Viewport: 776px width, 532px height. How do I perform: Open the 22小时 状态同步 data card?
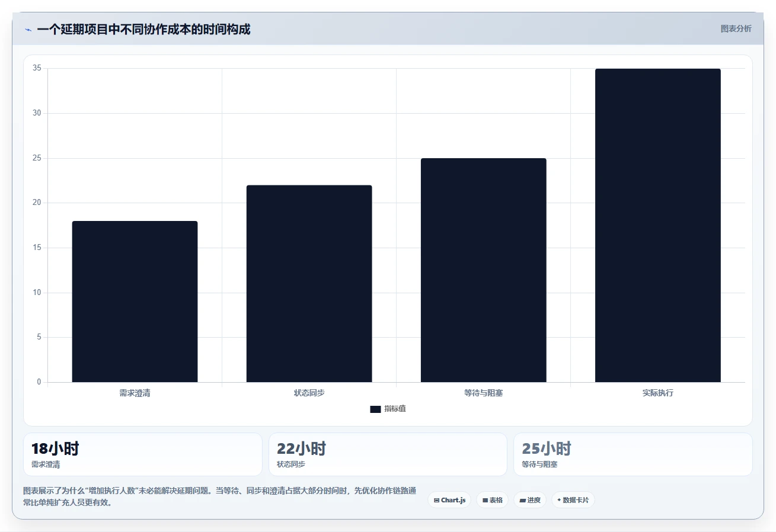point(388,454)
